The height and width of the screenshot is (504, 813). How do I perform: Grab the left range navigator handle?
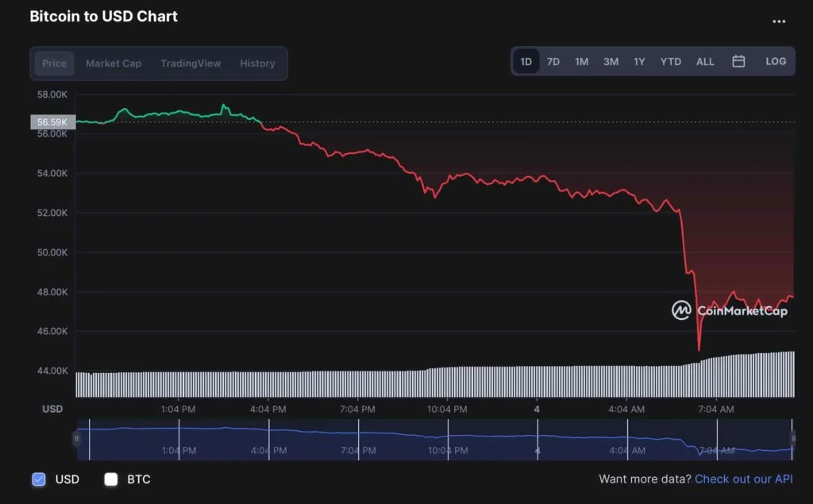coord(76,439)
